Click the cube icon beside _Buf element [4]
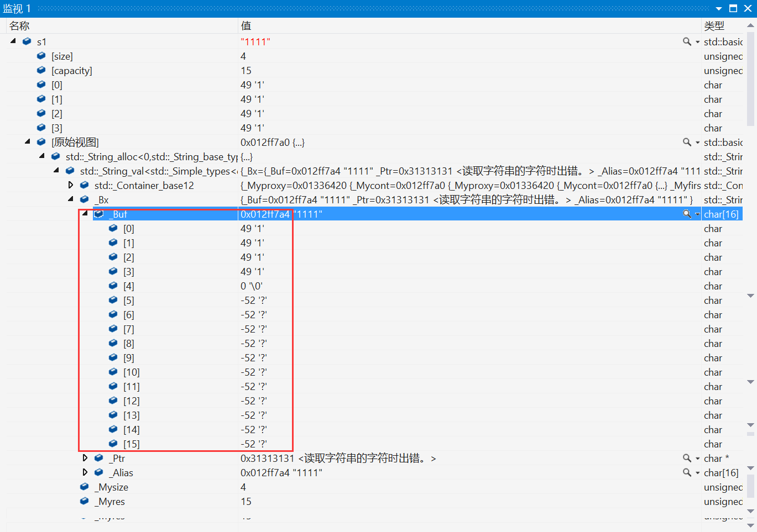The image size is (757, 532). [113, 285]
